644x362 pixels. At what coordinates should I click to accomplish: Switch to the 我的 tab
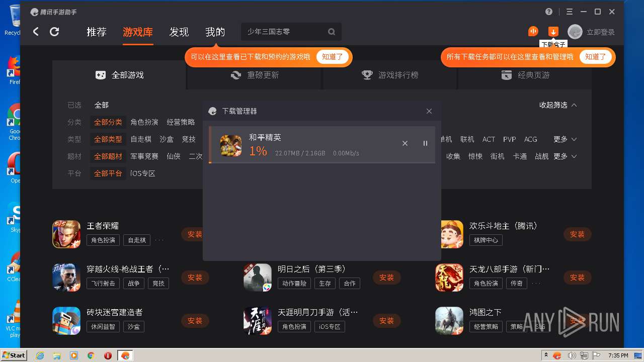point(215,32)
